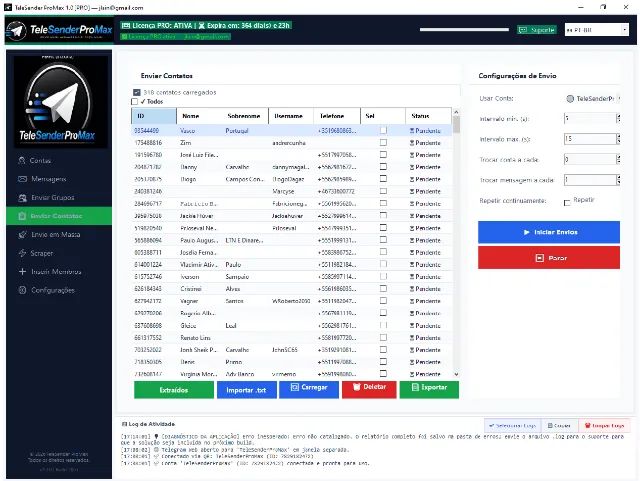Click the Configurações gear icon
The height and width of the screenshot is (481, 640).
[x=22, y=290]
